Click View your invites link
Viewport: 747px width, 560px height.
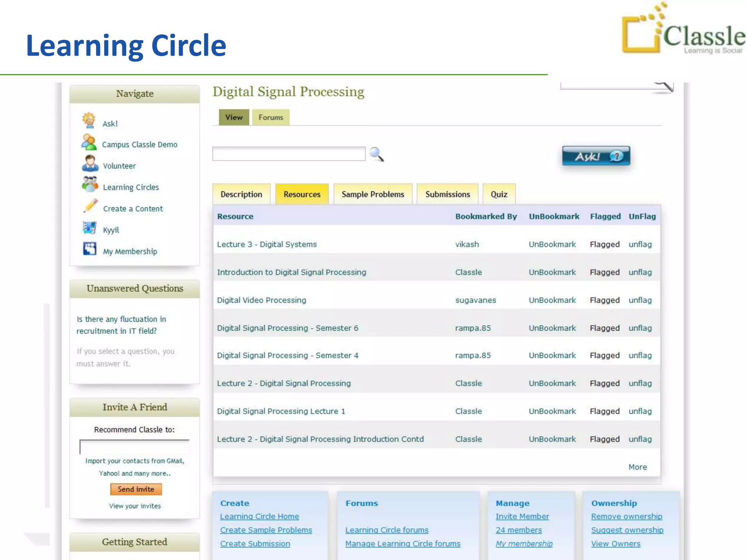[x=135, y=506]
